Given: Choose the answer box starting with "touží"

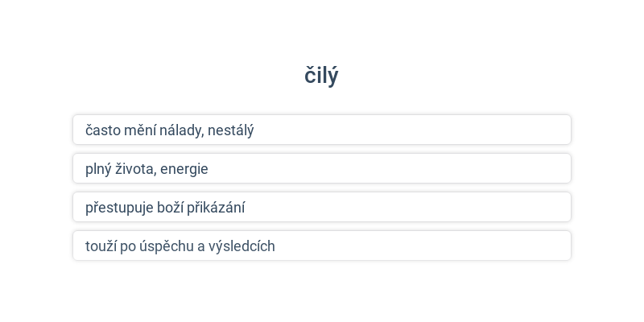Looking at the screenshot, I should click(x=322, y=246).
